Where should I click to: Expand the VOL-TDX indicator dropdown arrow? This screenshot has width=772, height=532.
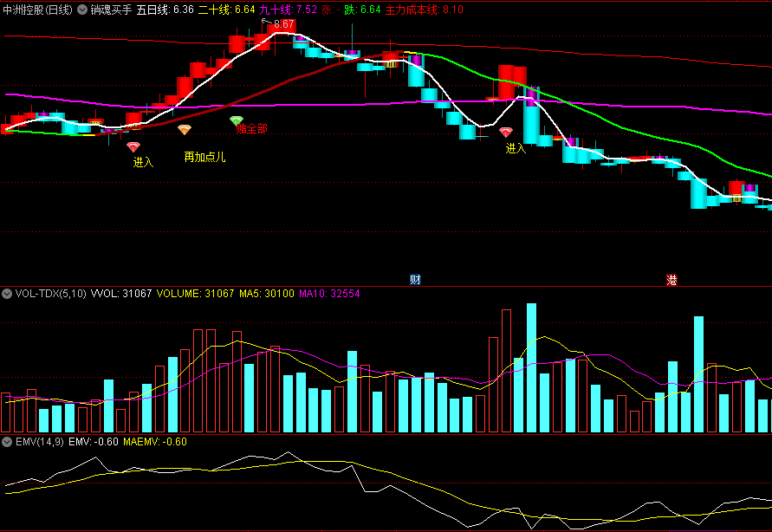pyautogui.click(x=7, y=294)
